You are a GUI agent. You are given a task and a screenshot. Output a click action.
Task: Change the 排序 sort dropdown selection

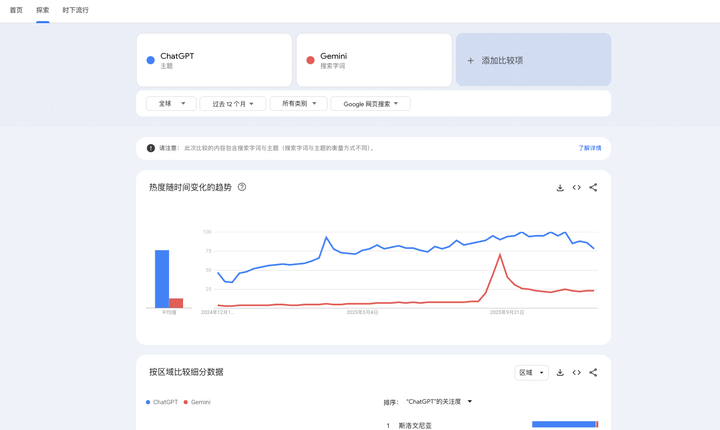(439, 402)
